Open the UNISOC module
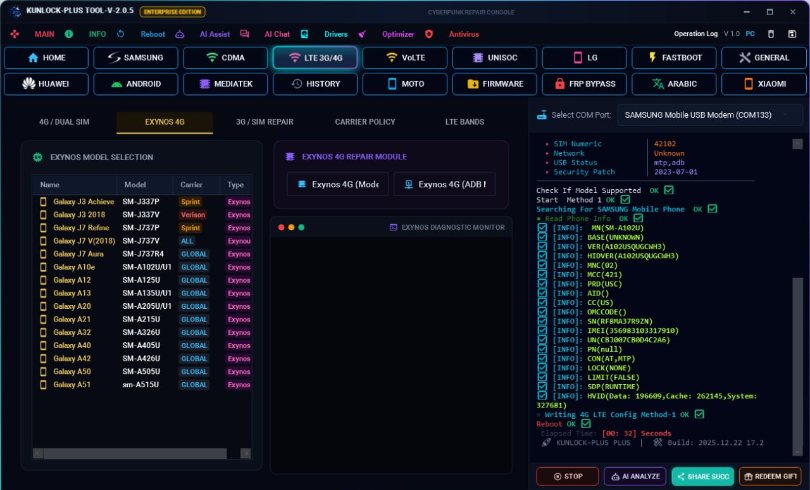 click(495, 58)
